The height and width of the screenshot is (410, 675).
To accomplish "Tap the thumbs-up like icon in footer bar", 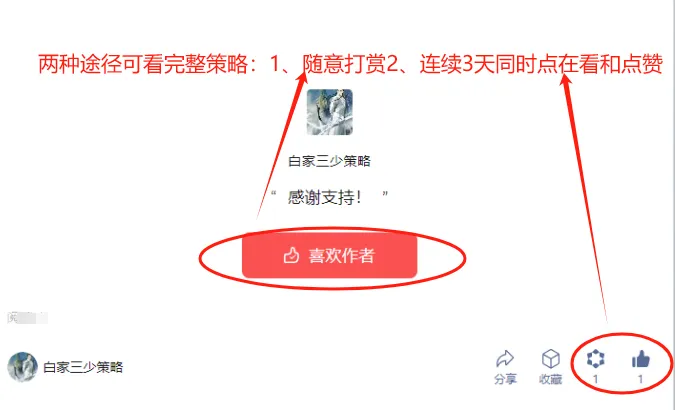I will (x=641, y=359).
